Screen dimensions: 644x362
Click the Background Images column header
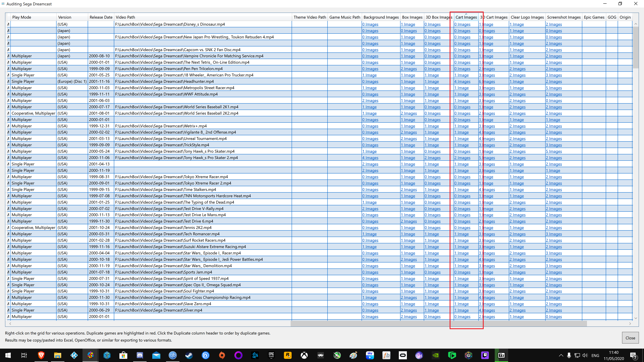pos(381,17)
